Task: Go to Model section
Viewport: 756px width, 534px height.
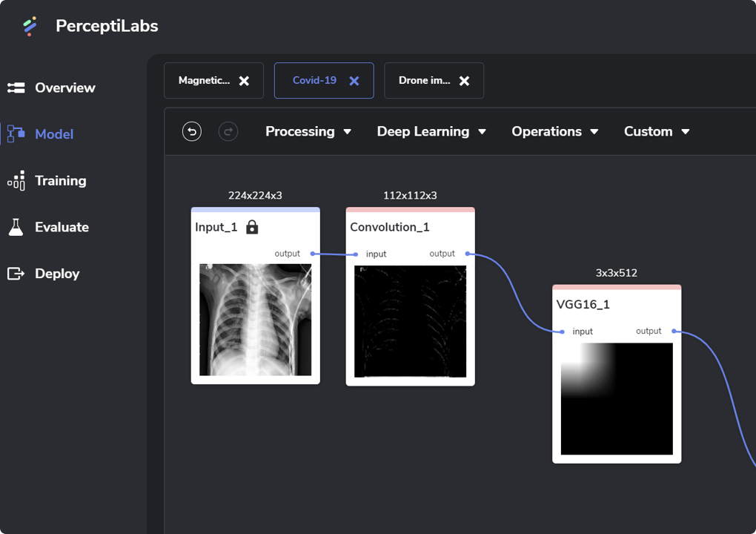Action: (x=54, y=134)
